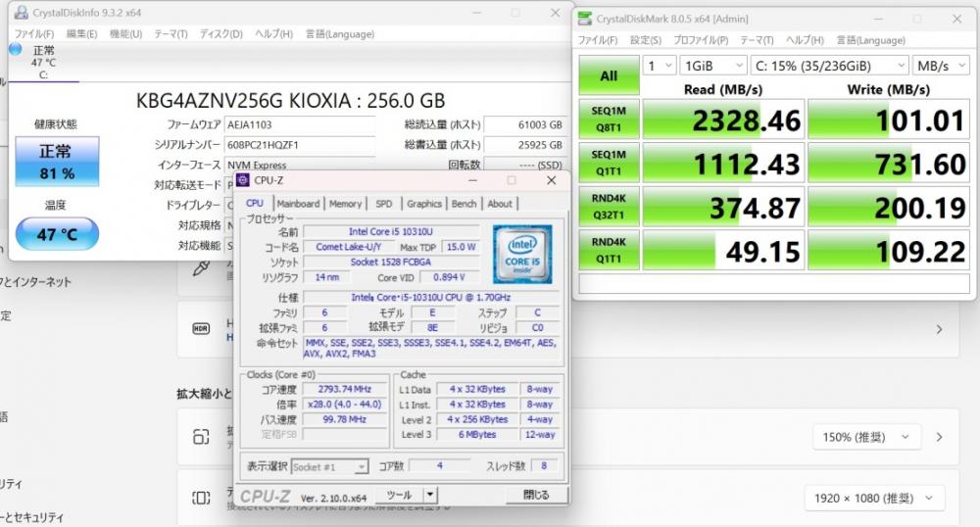Click the 1112.43 read result

click(723, 163)
